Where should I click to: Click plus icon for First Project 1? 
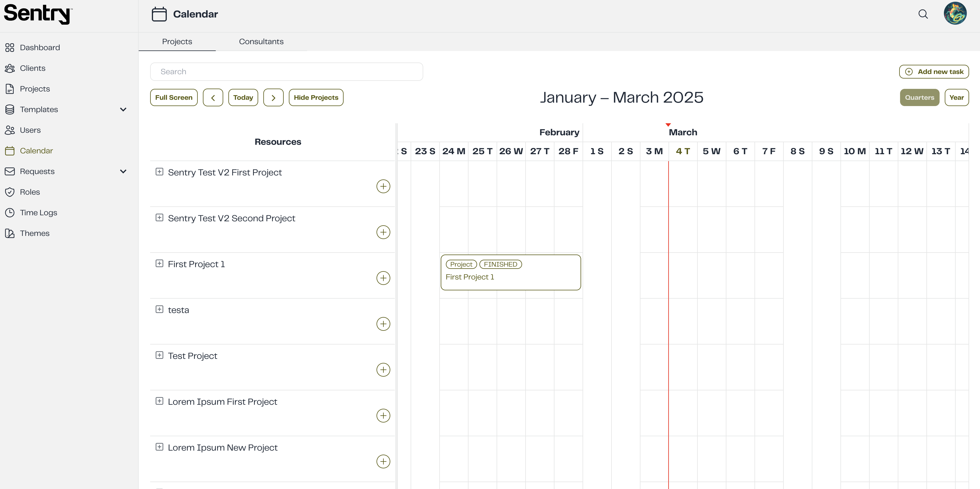[383, 278]
